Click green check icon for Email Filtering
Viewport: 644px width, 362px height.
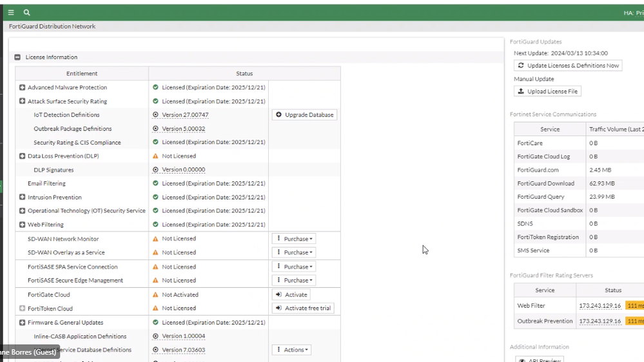(155, 183)
